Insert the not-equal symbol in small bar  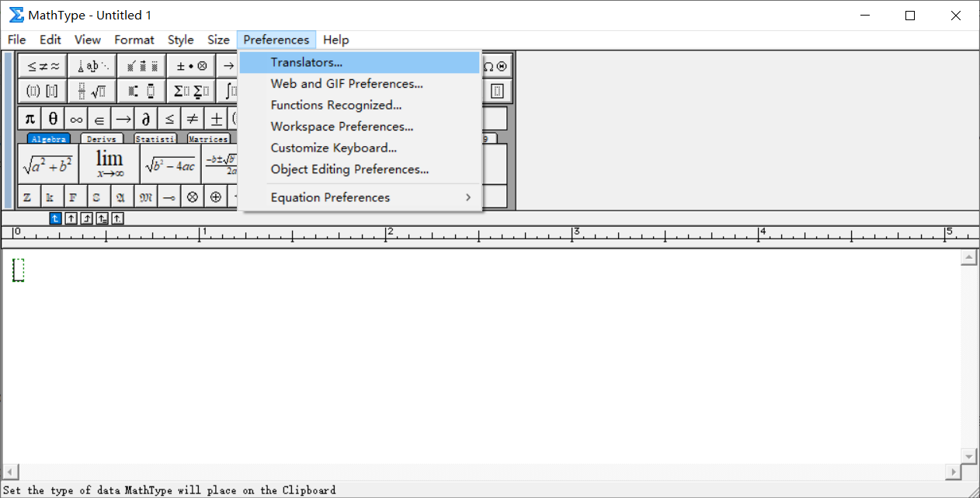pyautogui.click(x=193, y=119)
